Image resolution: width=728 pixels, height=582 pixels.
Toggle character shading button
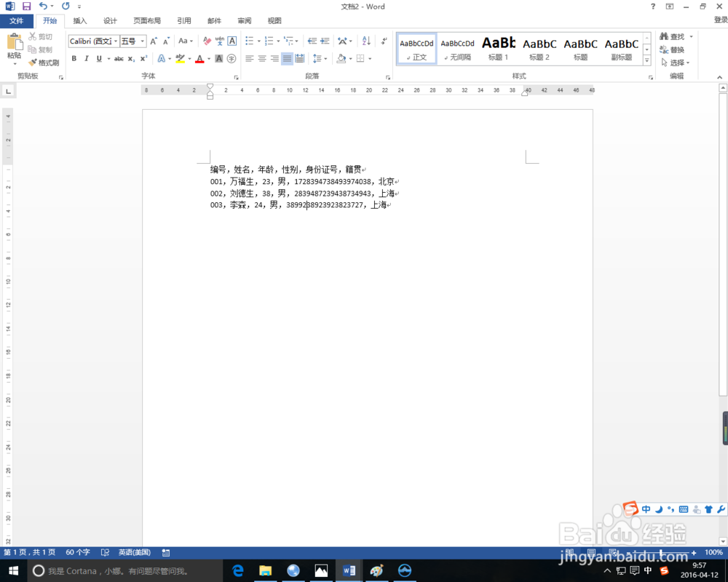coord(218,58)
